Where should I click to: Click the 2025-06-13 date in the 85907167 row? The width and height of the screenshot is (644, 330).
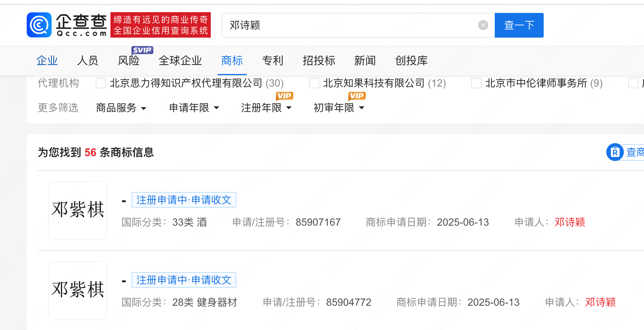pos(463,222)
